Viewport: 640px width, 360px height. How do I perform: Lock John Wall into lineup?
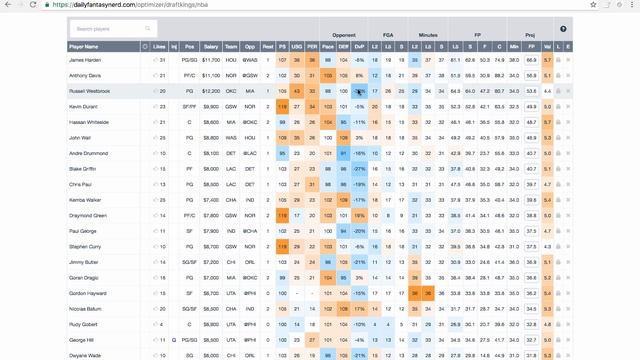(x=558, y=138)
